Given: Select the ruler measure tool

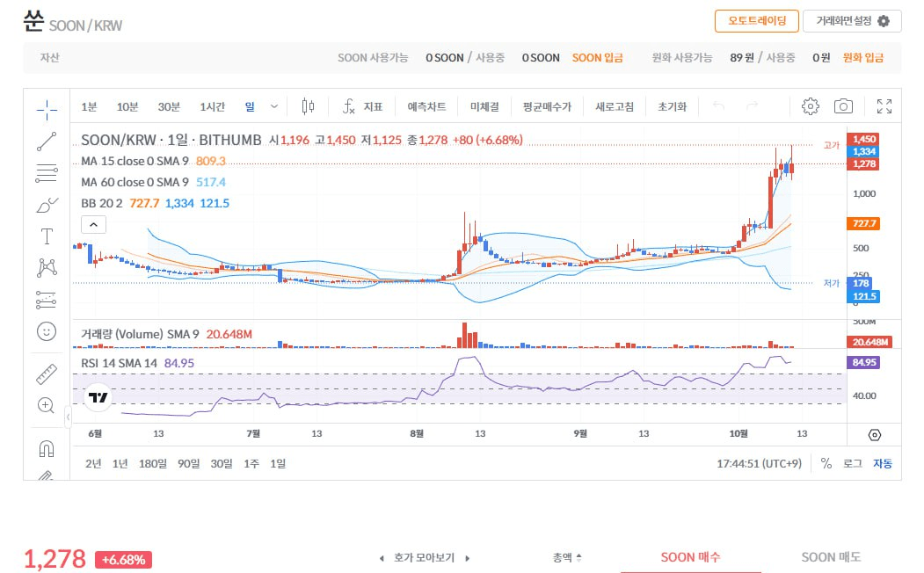Looking at the screenshot, I should (47, 374).
